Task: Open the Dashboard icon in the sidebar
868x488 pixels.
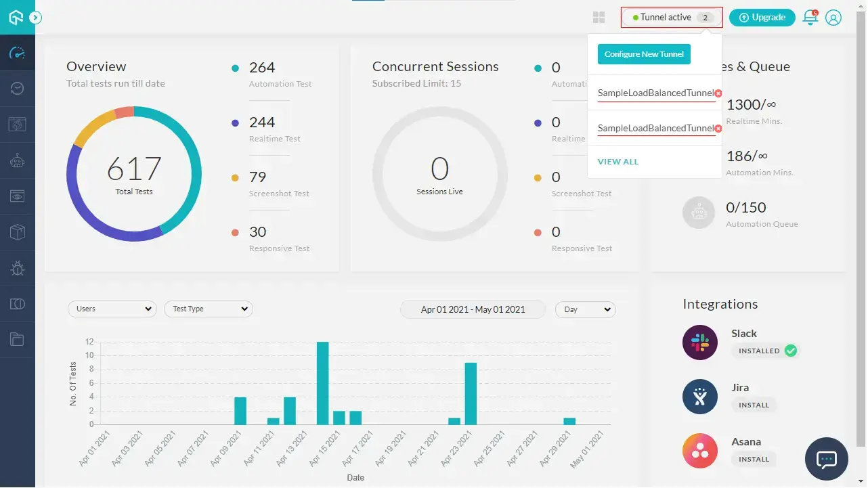Action: point(18,53)
